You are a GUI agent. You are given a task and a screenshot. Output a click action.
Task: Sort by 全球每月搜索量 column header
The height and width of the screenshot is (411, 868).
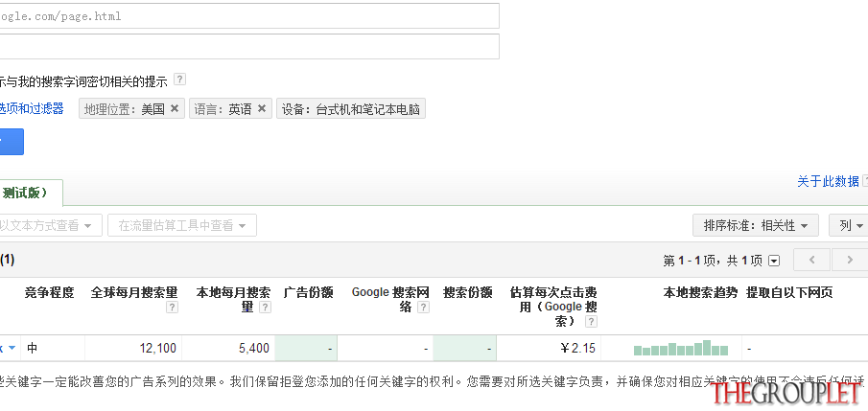134,292
